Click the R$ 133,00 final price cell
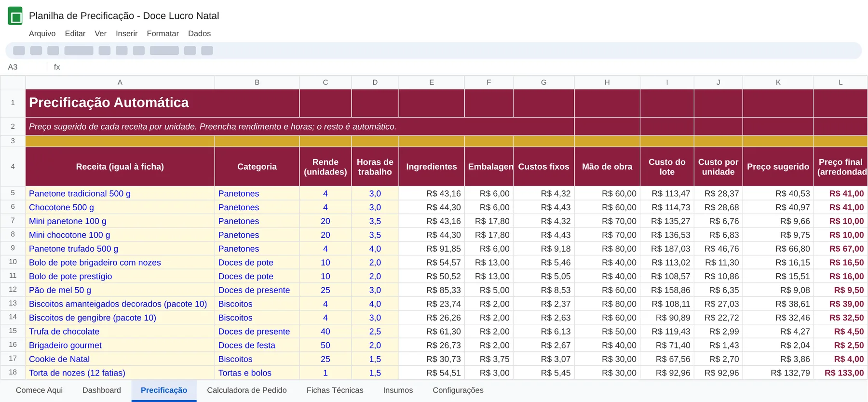This screenshot has width=868, height=402. (841, 373)
